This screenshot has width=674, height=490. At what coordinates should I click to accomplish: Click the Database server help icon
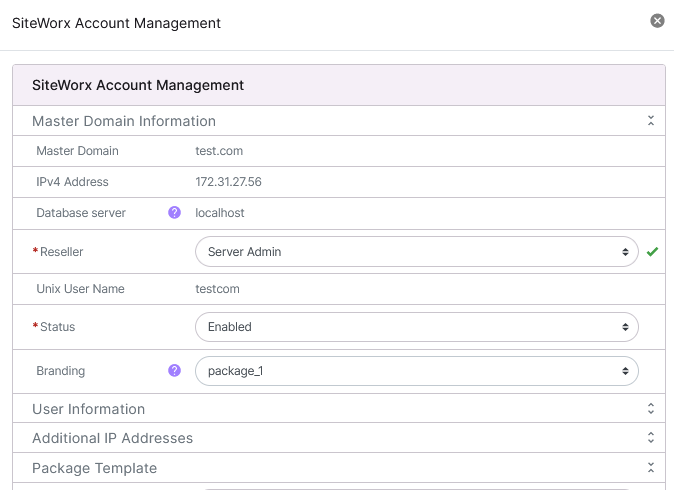tap(174, 213)
